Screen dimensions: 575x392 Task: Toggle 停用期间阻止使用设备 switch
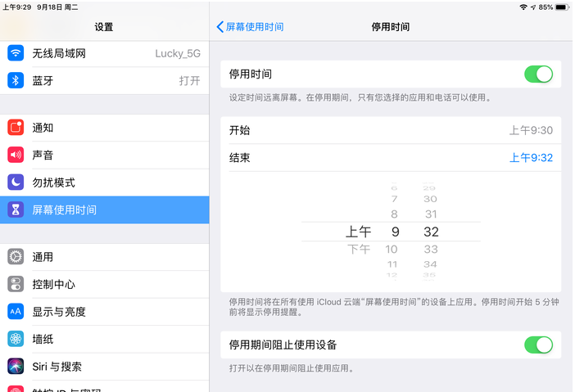click(538, 345)
